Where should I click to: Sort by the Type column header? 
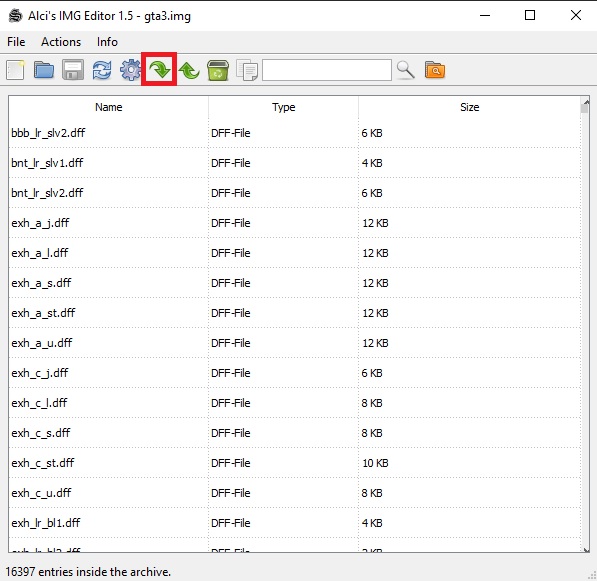tap(283, 107)
